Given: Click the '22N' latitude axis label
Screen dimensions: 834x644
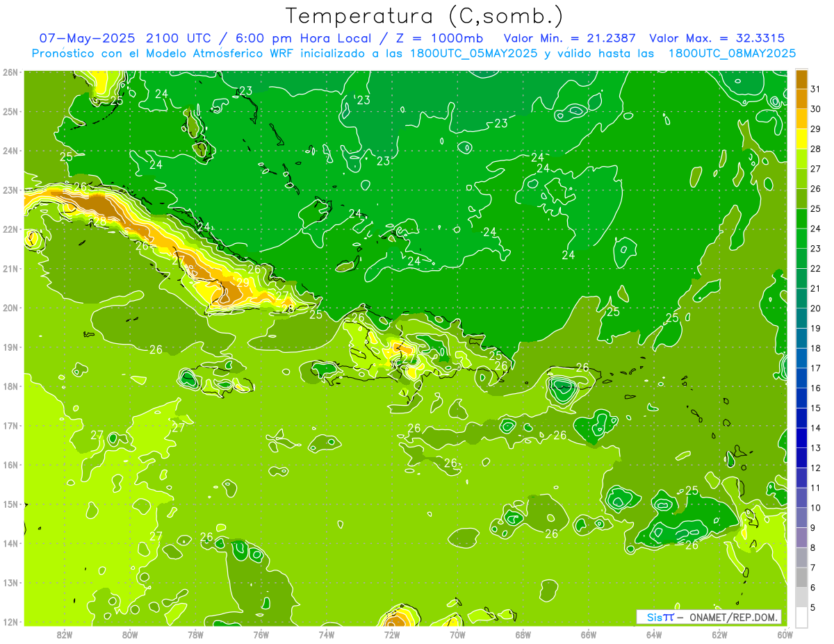Looking at the screenshot, I should click(10, 229).
